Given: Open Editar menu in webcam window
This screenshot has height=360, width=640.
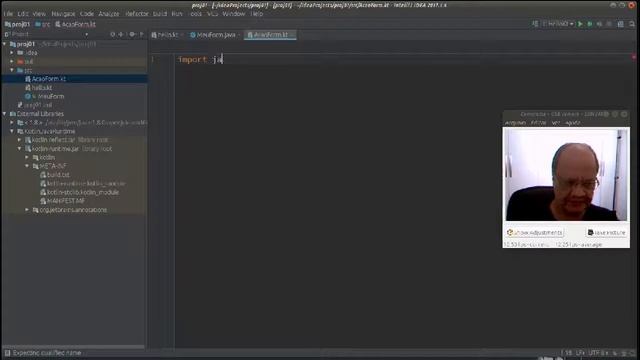Looking at the screenshot, I should tap(538, 123).
